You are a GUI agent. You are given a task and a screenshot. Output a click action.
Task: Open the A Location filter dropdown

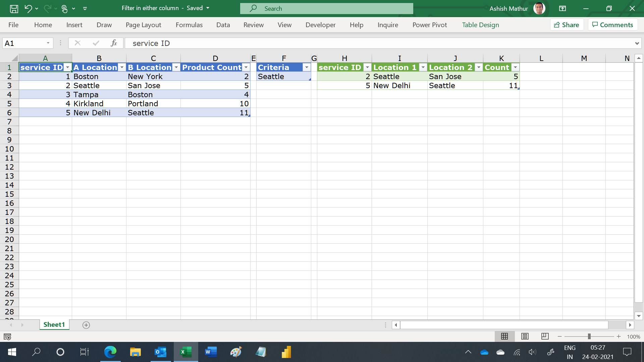pyautogui.click(x=122, y=67)
